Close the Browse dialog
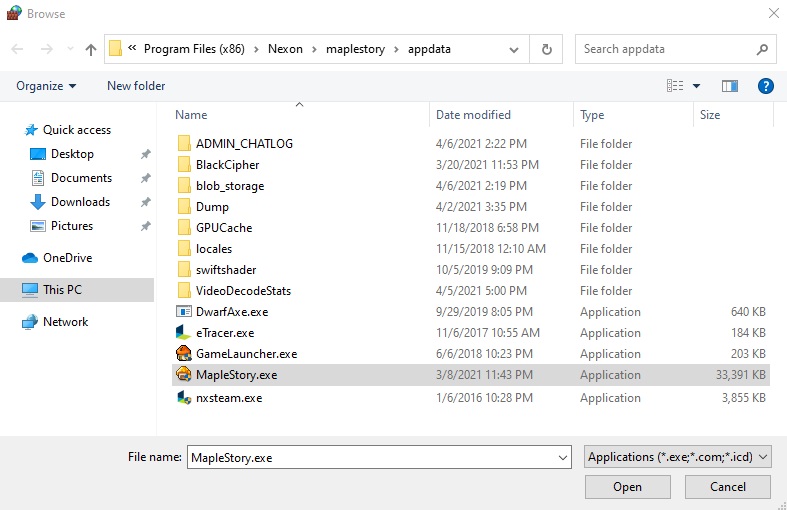 click(x=773, y=13)
